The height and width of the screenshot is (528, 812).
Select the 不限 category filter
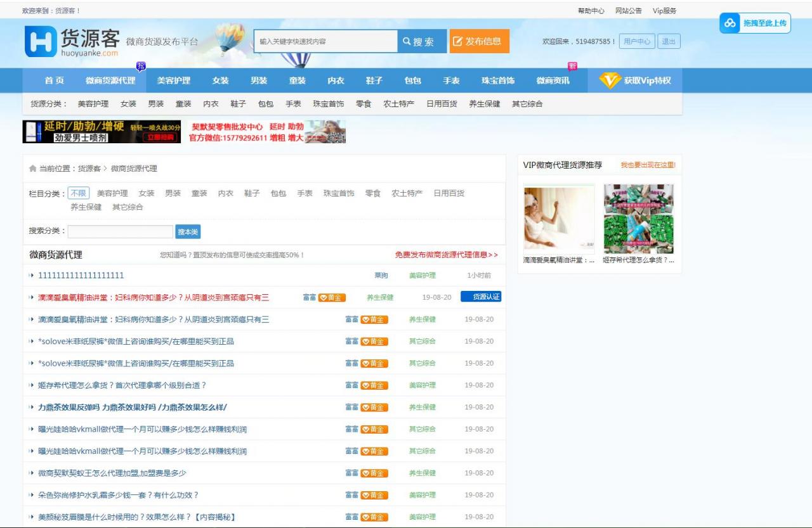[x=79, y=193]
